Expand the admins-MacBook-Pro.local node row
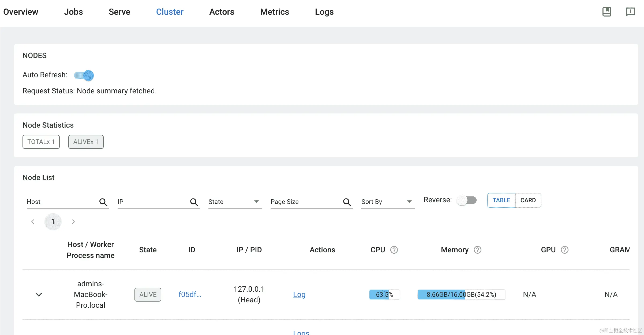Image resolution: width=644 pixels, height=335 pixels. 39,294
